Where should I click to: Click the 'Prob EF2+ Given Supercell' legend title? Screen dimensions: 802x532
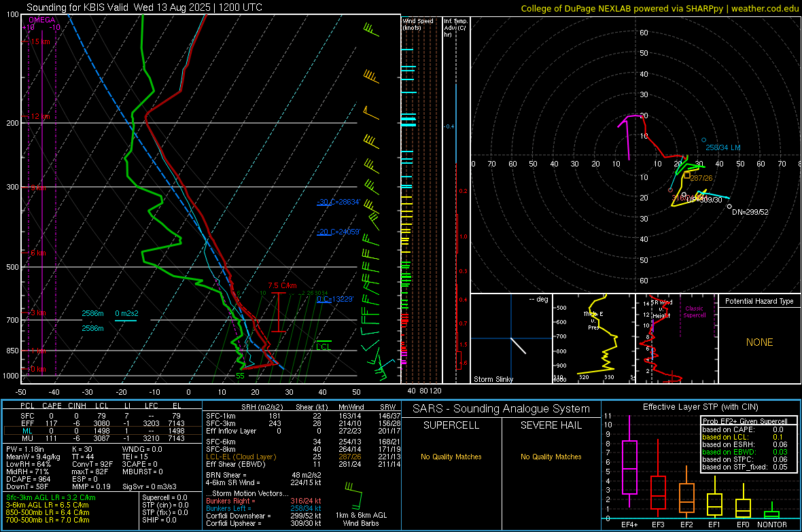(745, 421)
